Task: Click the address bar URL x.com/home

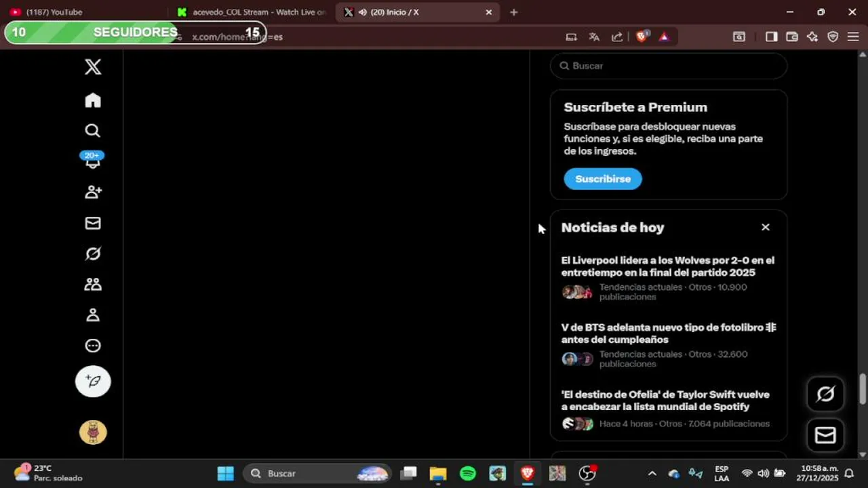Action: click(x=237, y=37)
